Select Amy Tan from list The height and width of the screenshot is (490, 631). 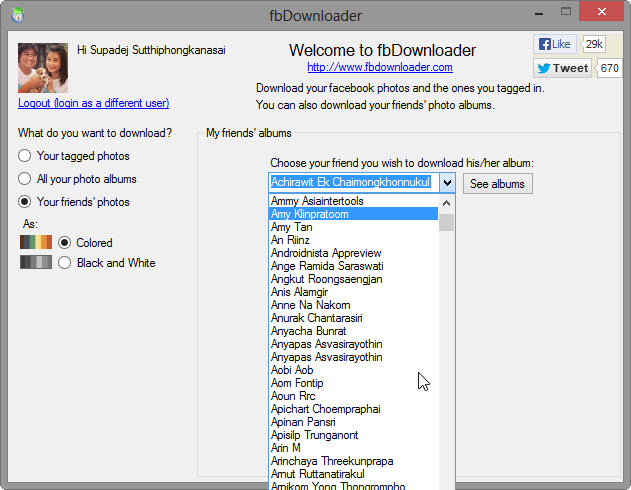point(353,227)
